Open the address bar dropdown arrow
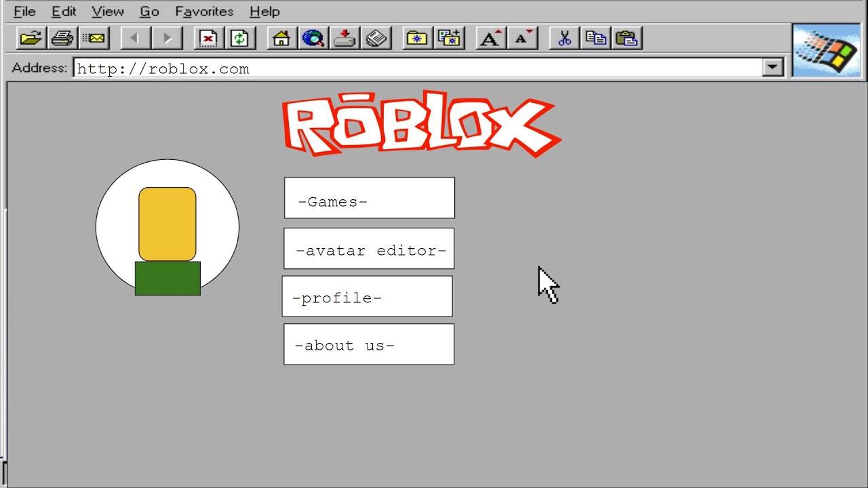 click(772, 67)
